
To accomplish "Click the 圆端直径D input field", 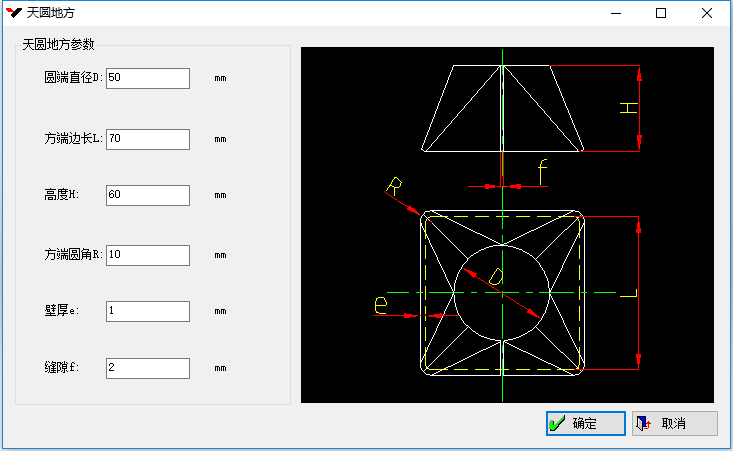I will click(147, 78).
